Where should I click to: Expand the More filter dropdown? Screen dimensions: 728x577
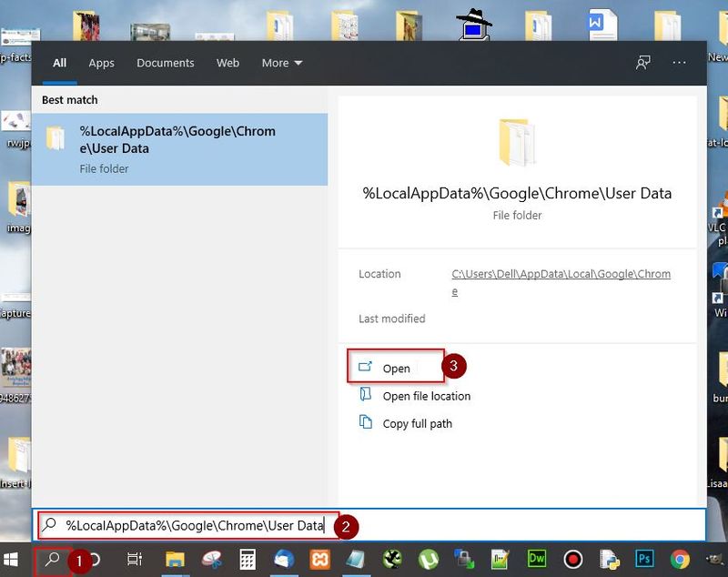click(282, 63)
